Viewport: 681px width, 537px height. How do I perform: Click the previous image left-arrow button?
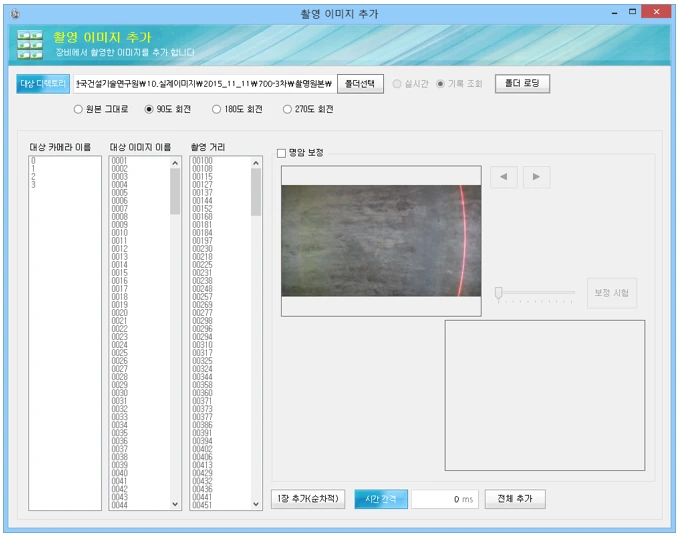pos(503,177)
